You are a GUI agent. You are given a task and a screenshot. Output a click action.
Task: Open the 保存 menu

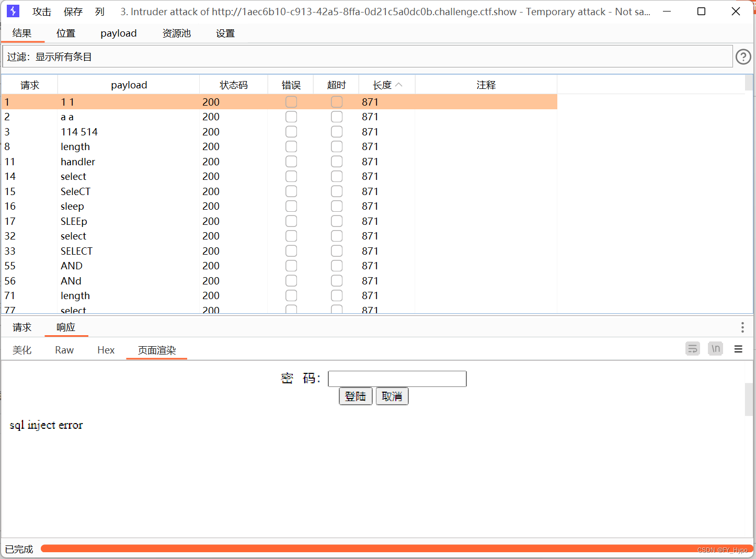point(73,12)
